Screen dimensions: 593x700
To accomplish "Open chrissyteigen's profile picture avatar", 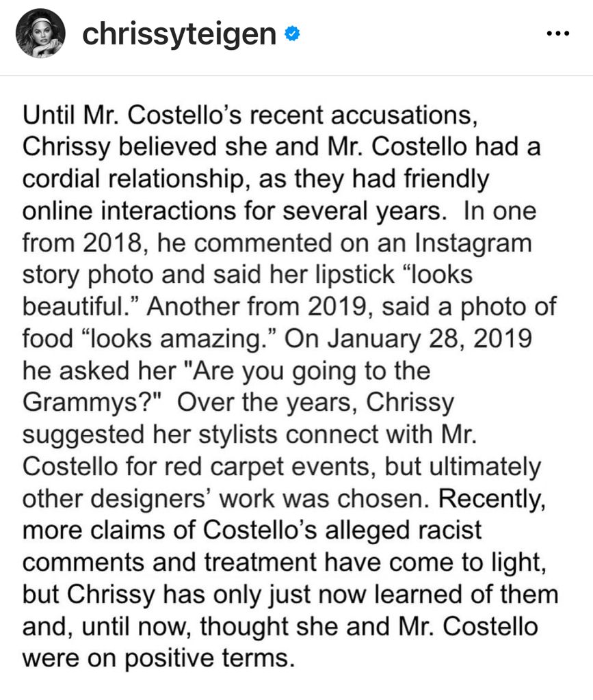I will pyautogui.click(x=40, y=33).
